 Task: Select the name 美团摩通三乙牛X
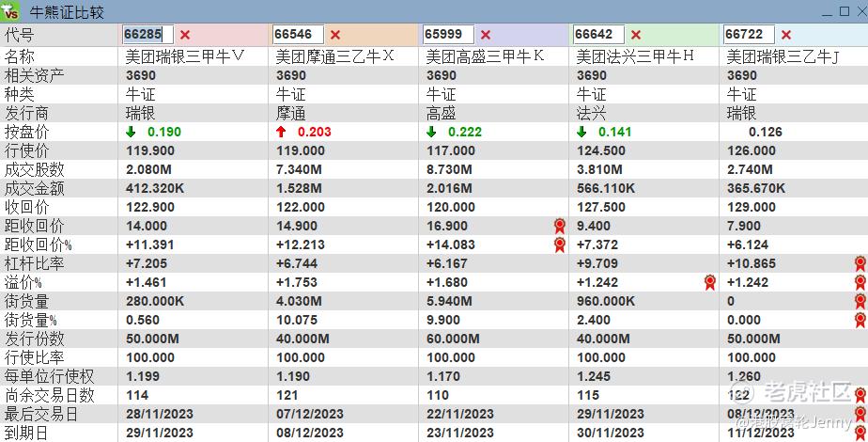click(335, 56)
